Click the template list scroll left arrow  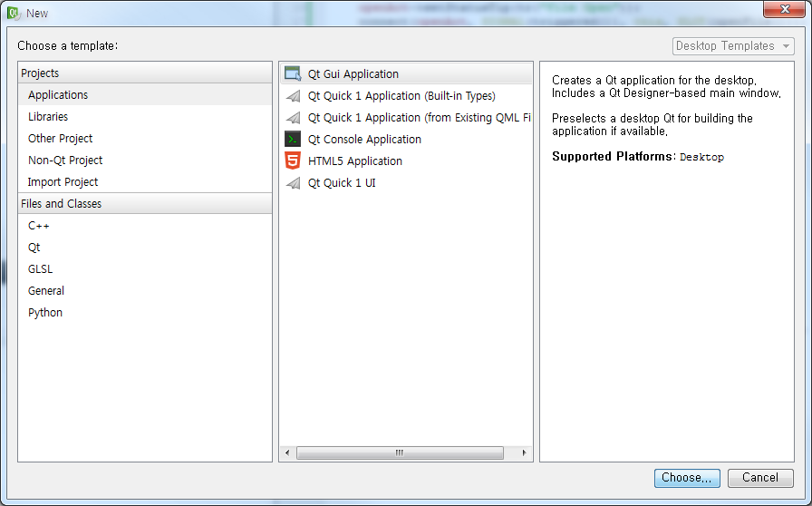point(287,452)
